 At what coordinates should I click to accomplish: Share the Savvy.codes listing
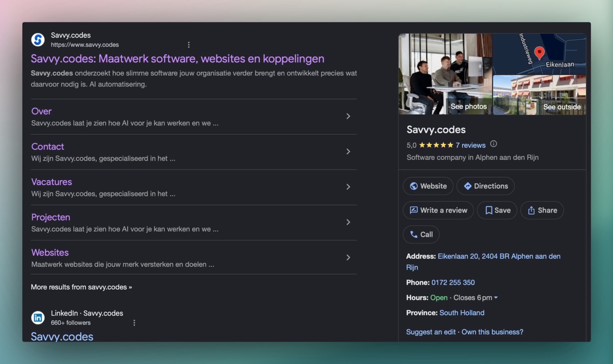(542, 210)
